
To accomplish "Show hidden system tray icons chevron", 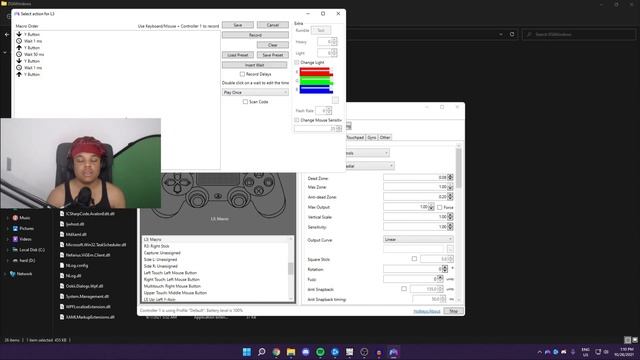I will (540, 352).
